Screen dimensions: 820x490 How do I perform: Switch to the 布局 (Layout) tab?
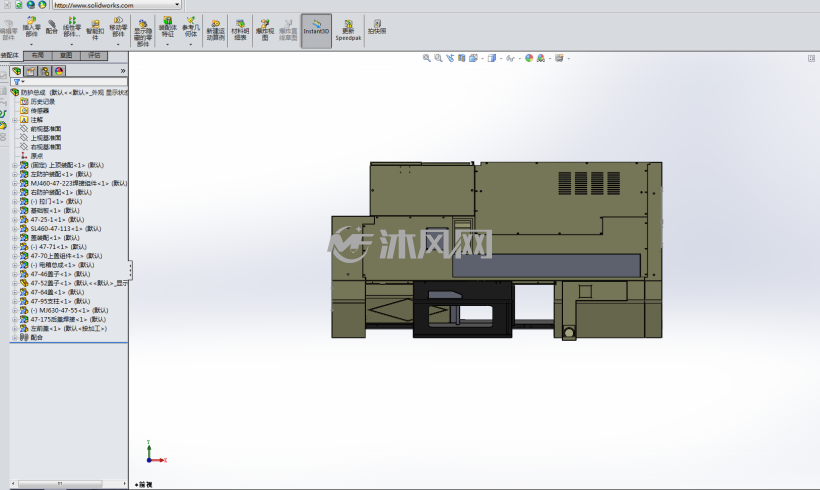pos(38,55)
